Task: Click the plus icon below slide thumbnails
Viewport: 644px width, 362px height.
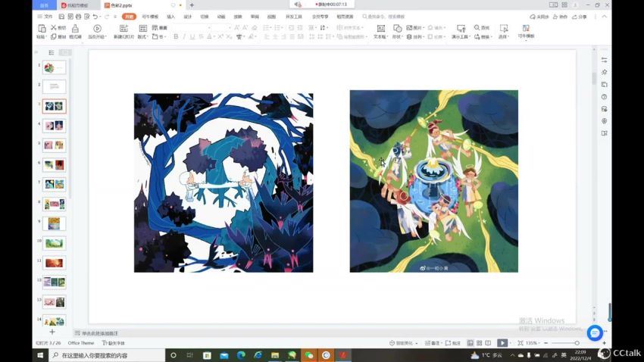Action: (x=52, y=332)
